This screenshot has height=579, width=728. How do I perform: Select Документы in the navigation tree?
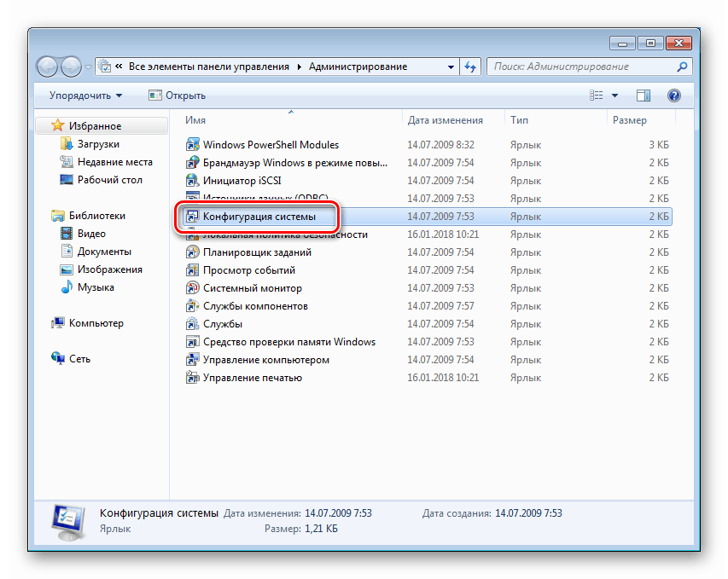pyautogui.click(x=104, y=252)
